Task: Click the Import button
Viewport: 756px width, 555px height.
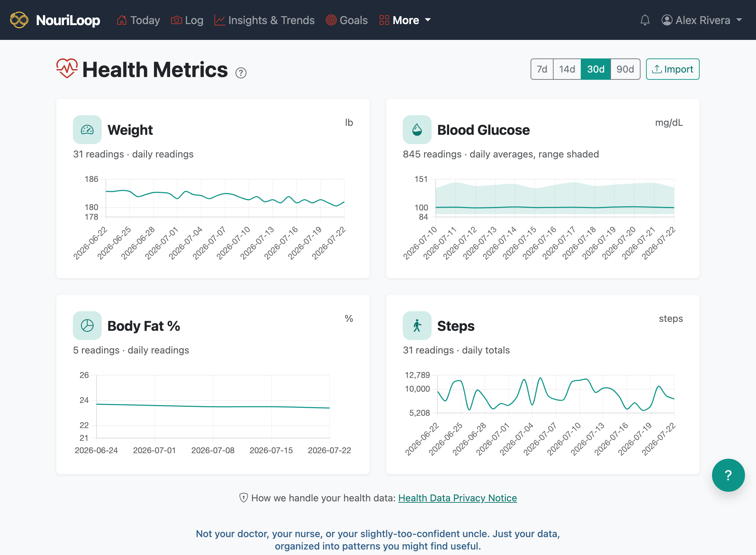Action: click(x=672, y=69)
